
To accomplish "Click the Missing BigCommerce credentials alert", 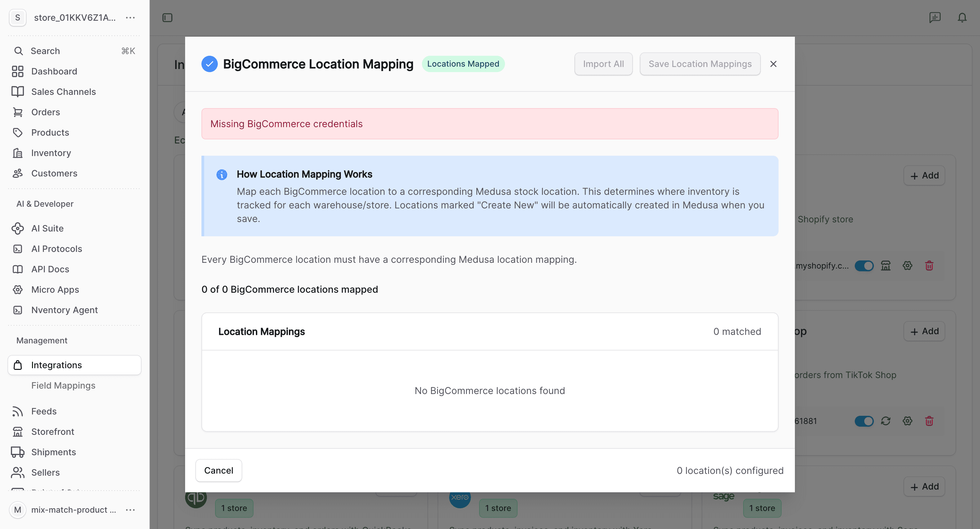I will tap(490, 124).
